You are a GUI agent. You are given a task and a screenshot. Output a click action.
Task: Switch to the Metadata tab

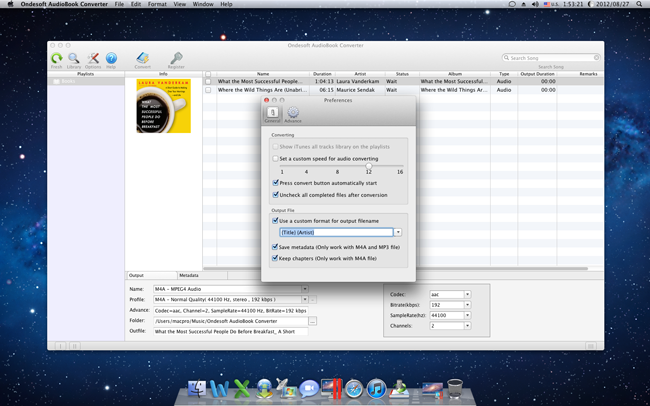tap(189, 275)
